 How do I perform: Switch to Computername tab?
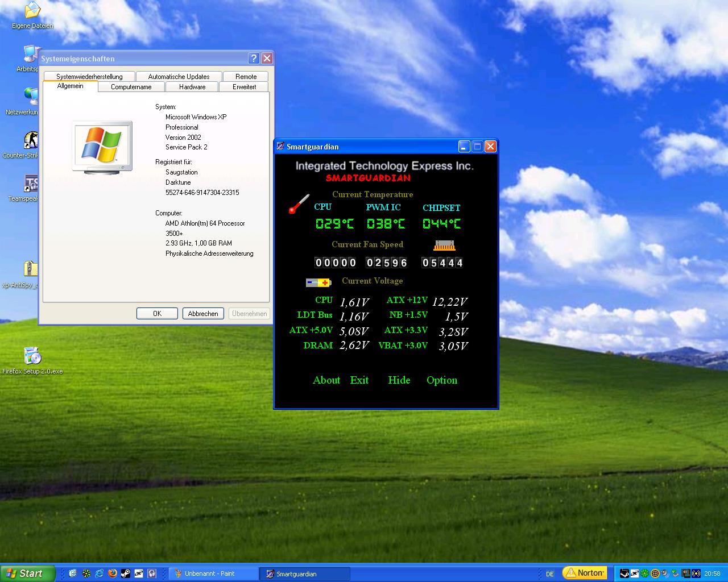coord(131,87)
